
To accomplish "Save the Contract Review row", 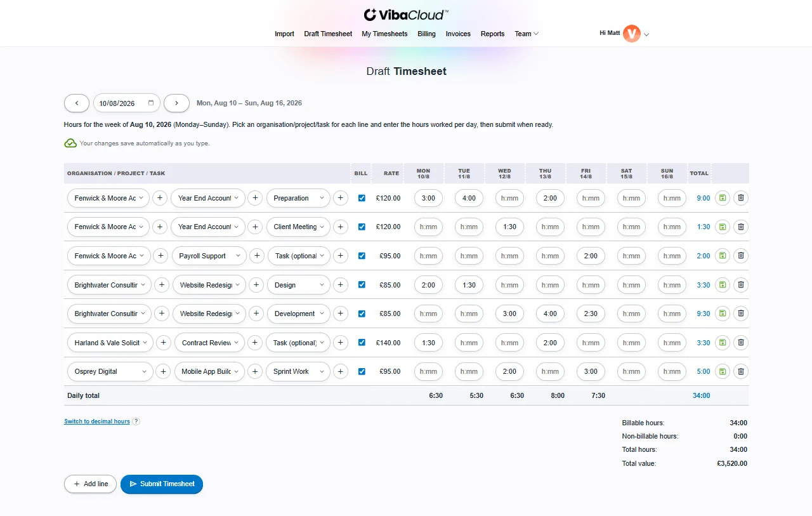I will click(x=722, y=342).
